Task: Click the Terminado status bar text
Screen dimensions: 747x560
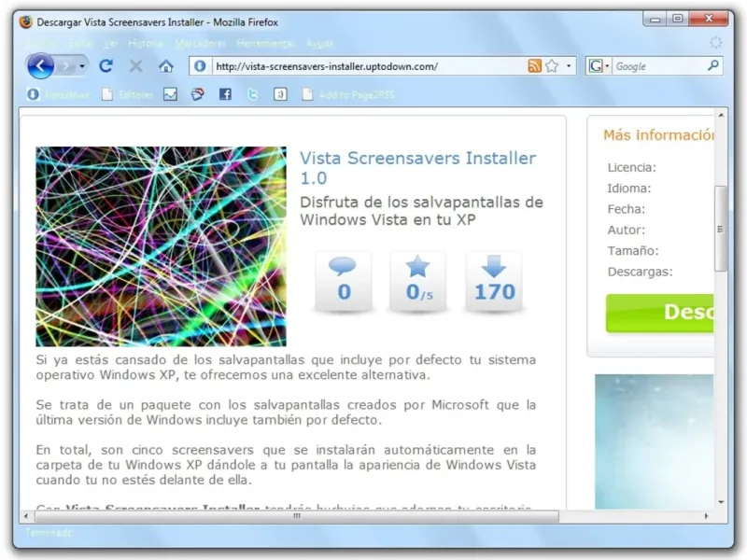Action: click(49, 532)
